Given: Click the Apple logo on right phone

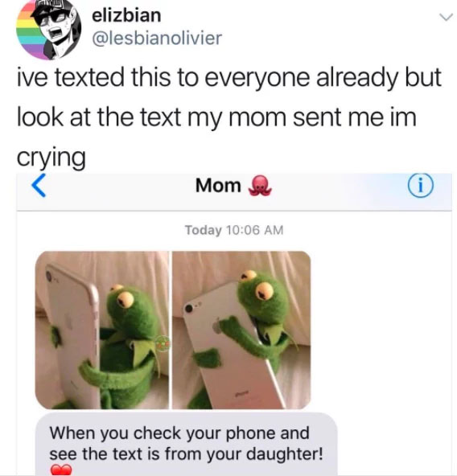Looking at the screenshot, I should (x=216, y=327).
